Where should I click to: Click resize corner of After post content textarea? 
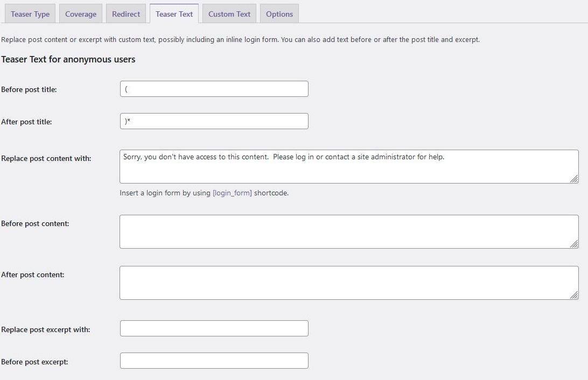(x=574, y=295)
